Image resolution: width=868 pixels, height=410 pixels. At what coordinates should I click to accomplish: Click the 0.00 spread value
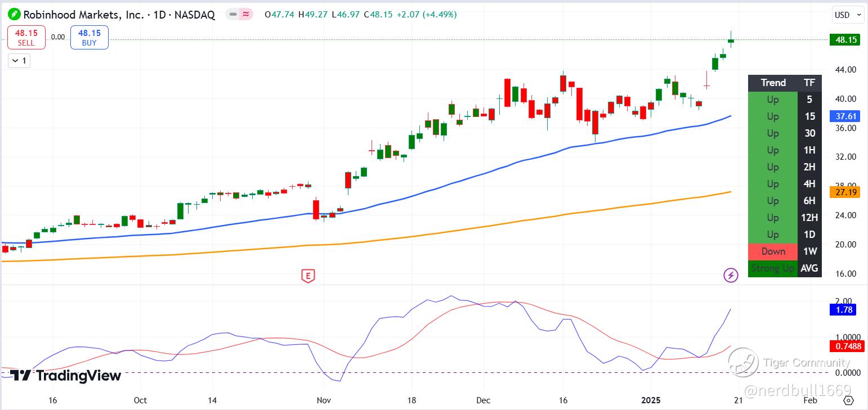tap(58, 37)
